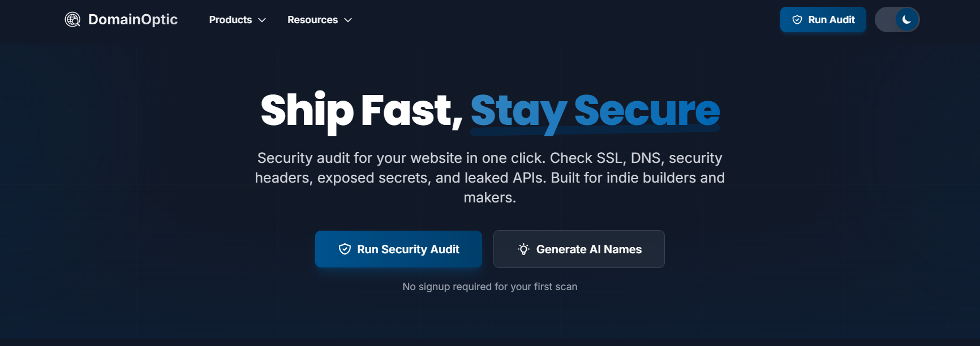Click the Generate AI Names button

pyautogui.click(x=579, y=249)
